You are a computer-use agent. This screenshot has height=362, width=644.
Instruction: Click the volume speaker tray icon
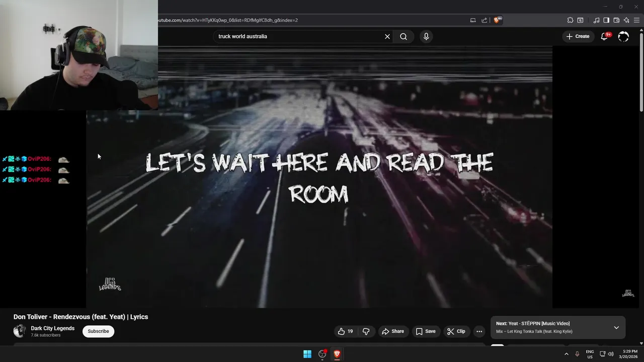(x=611, y=354)
